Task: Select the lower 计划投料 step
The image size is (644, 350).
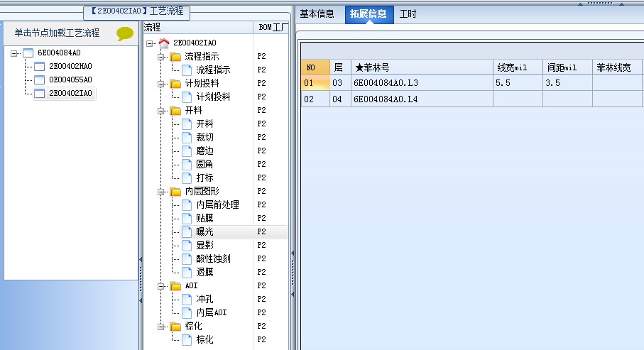Action: [213, 97]
